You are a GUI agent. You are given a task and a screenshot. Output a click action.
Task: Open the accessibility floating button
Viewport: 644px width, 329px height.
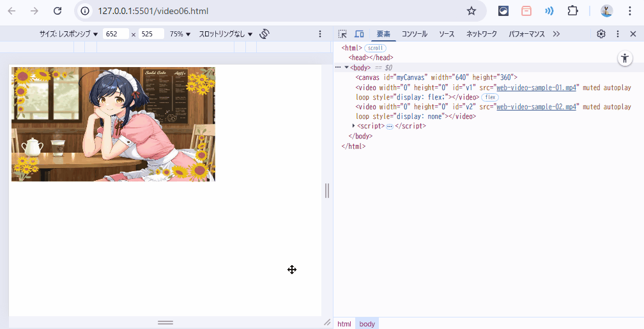tap(625, 59)
